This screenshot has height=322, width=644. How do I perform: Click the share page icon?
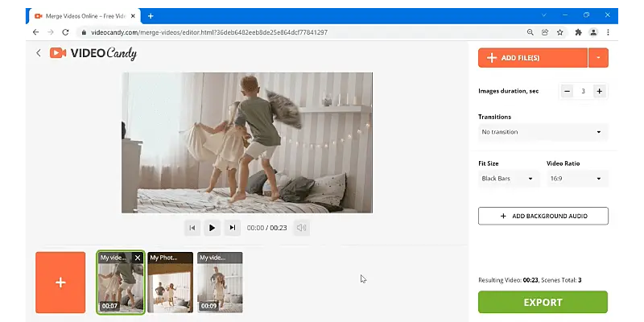(545, 32)
